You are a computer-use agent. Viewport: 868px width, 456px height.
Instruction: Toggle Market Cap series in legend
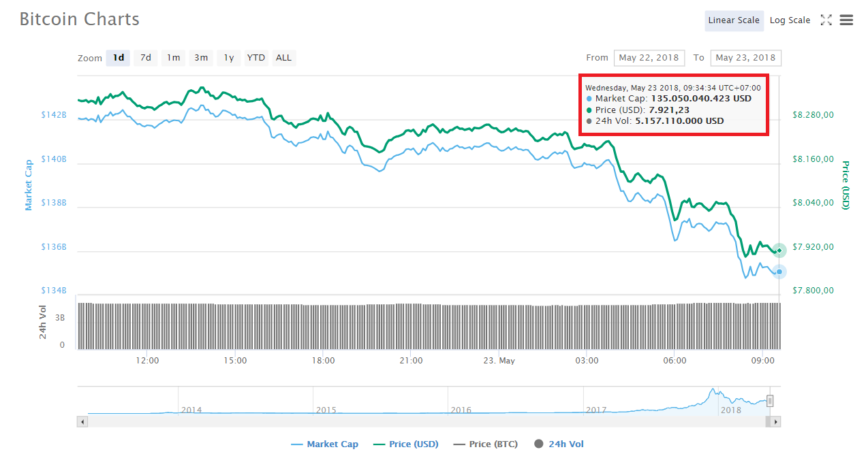tap(324, 444)
